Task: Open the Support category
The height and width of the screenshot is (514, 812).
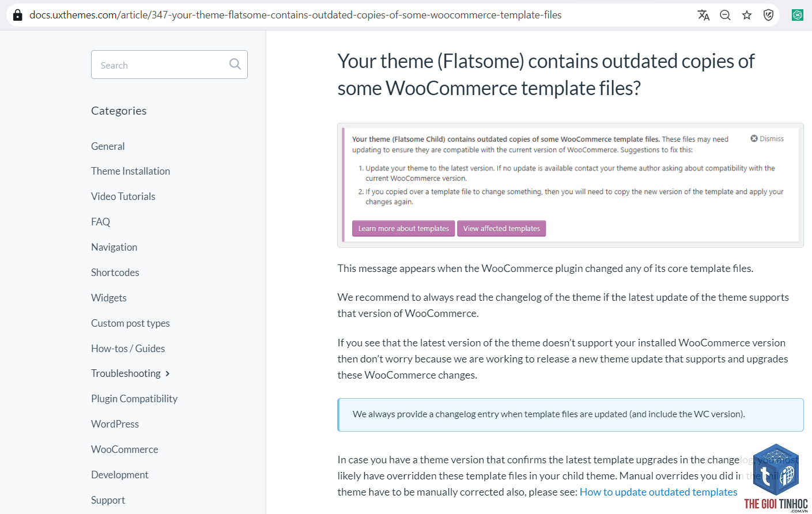Action: click(x=108, y=500)
